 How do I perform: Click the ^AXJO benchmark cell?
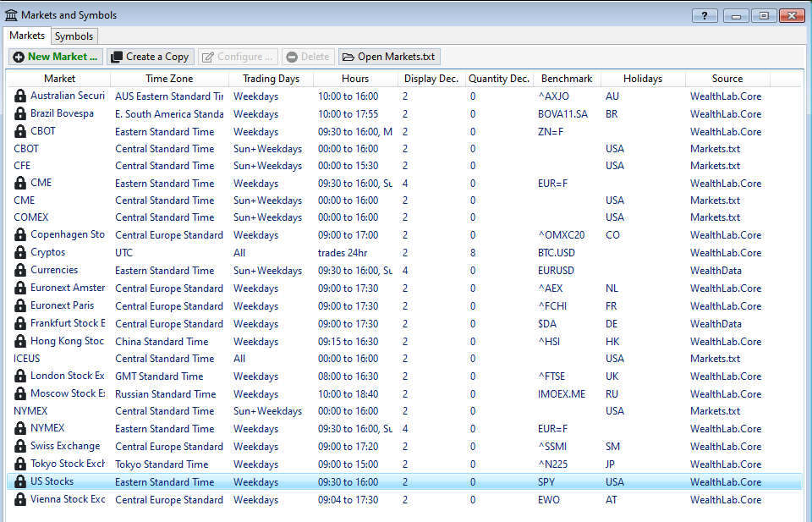coord(553,96)
